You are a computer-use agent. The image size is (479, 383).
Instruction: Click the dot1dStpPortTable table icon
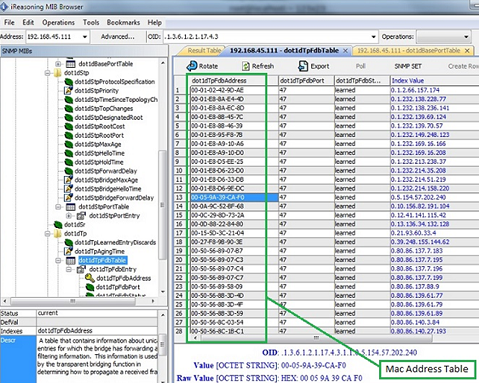[70, 207]
